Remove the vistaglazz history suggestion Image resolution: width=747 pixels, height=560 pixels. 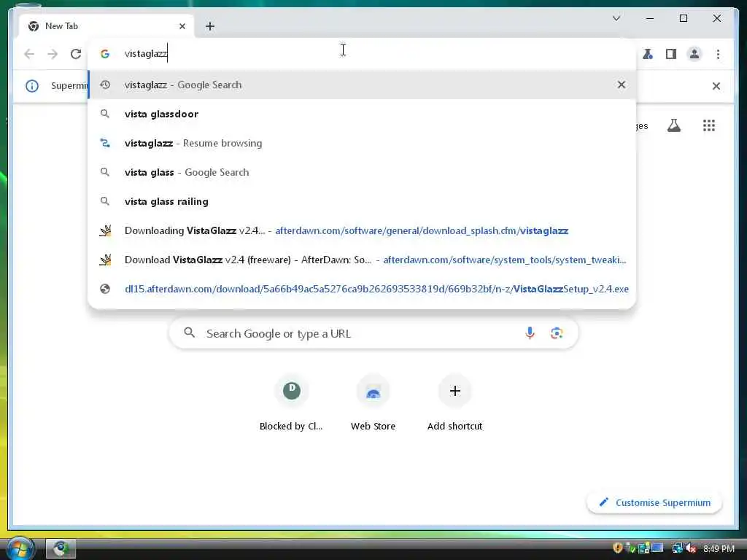[622, 85]
